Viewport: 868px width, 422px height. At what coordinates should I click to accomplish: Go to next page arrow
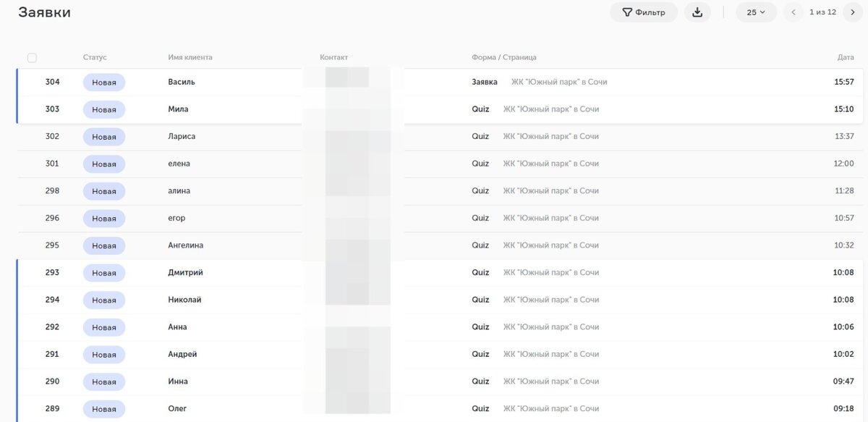(854, 12)
